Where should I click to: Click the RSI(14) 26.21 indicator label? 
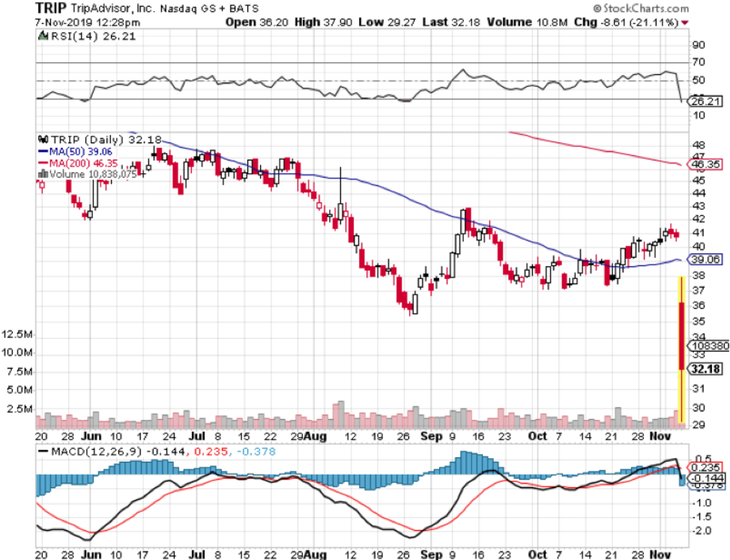point(93,36)
